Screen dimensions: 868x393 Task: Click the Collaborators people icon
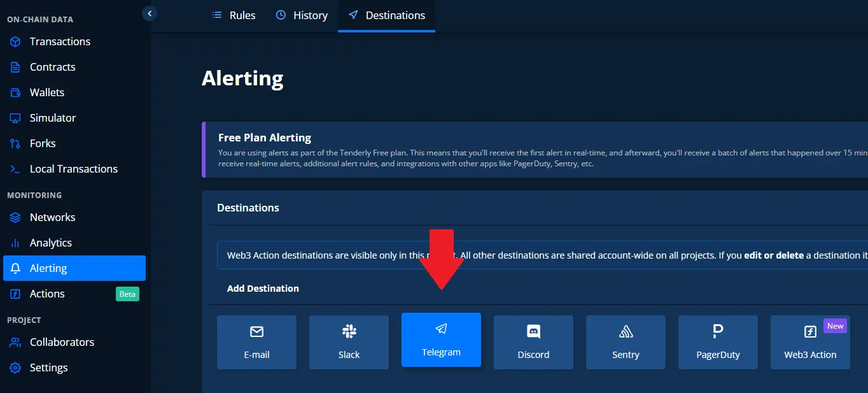coord(16,342)
